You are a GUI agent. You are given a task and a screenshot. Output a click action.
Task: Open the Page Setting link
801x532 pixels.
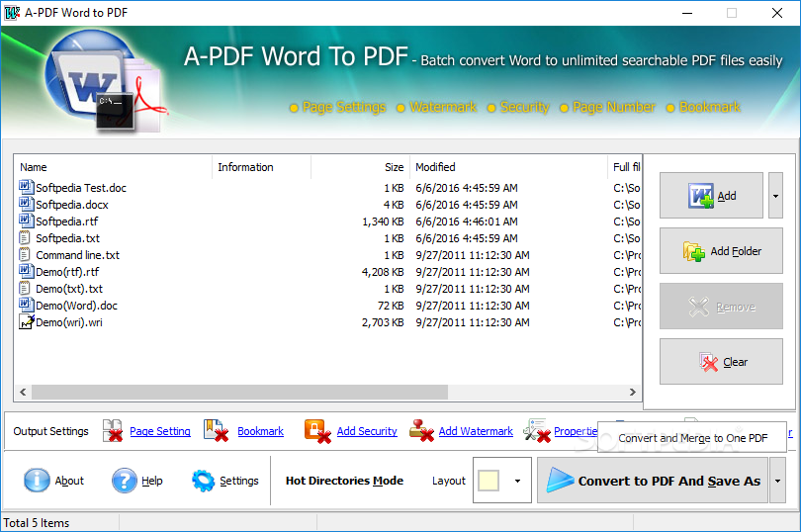tap(160, 431)
